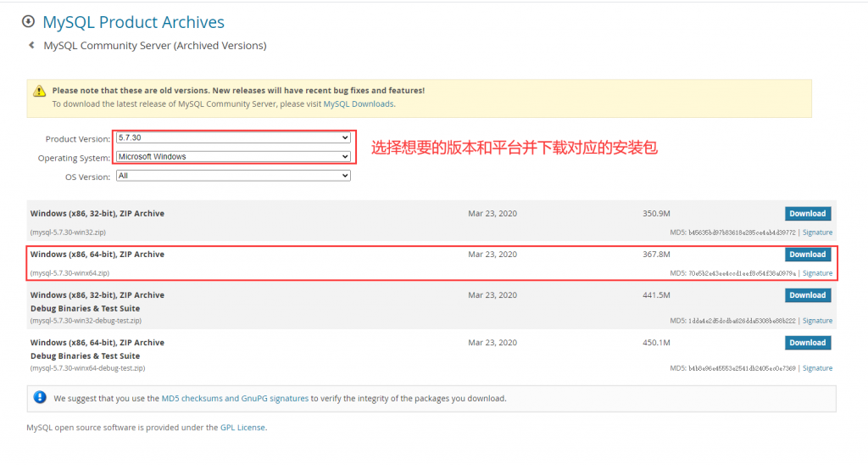Viewport: 868px width, 465px height.
Task: Open Signature link for winx64 debug-test package
Action: (x=817, y=368)
